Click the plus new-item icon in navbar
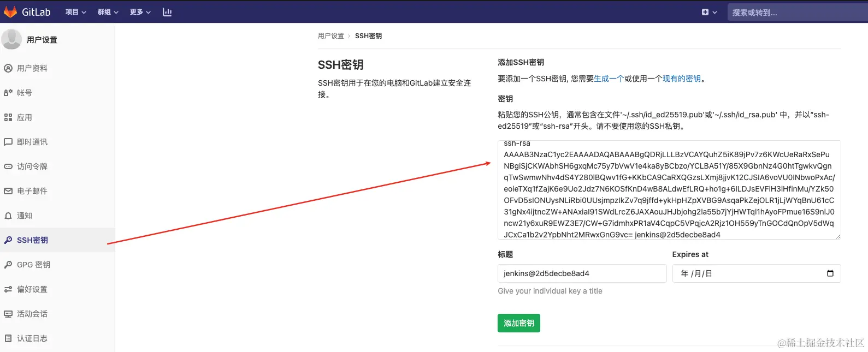This screenshot has height=352, width=868. point(705,12)
